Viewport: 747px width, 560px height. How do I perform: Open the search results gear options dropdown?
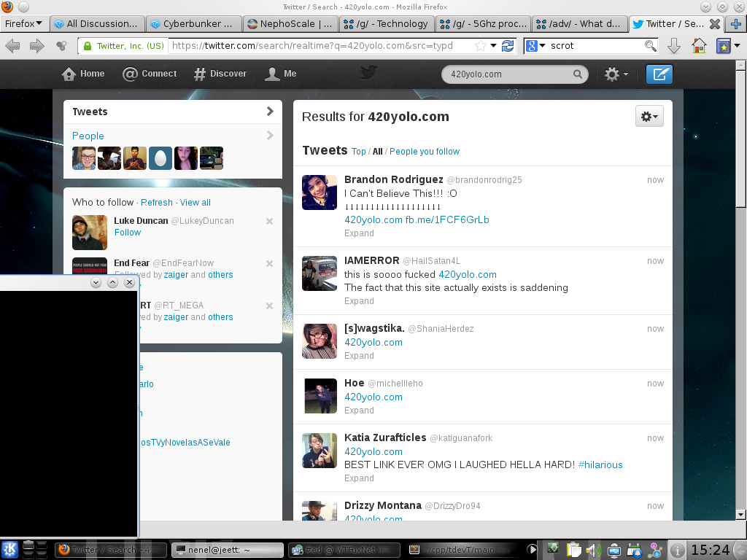pos(649,116)
